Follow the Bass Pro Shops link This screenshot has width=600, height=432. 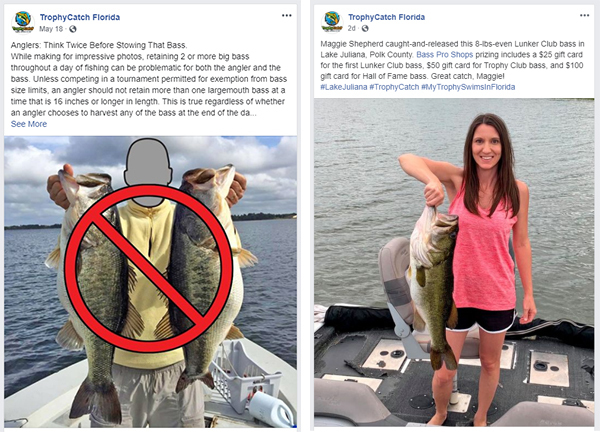(x=445, y=55)
